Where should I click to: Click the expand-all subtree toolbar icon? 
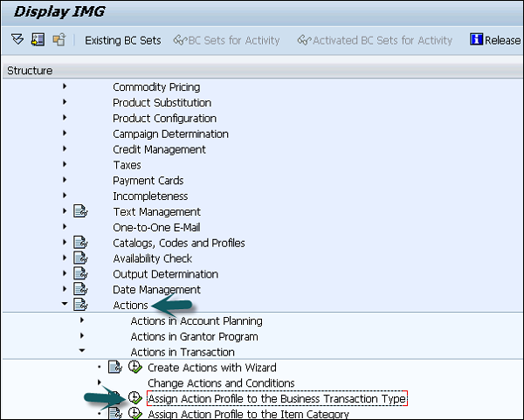17,40
